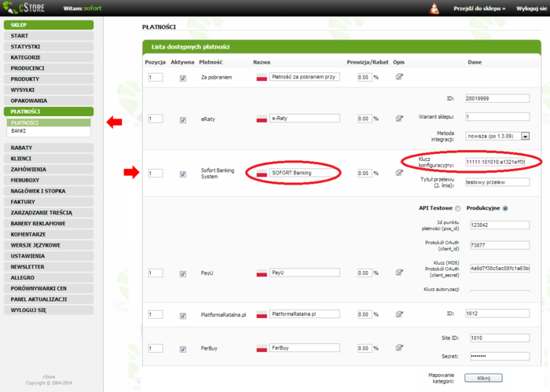Open PORÓWNYWARKI CEN in the sidebar
Viewport: 550px width, 392px height.
point(49,288)
